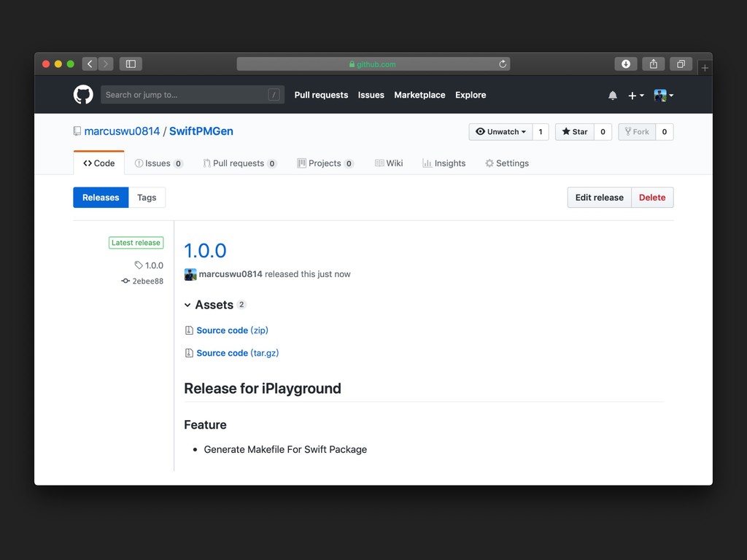Click Edit release
The height and width of the screenshot is (560, 747).
coord(600,198)
